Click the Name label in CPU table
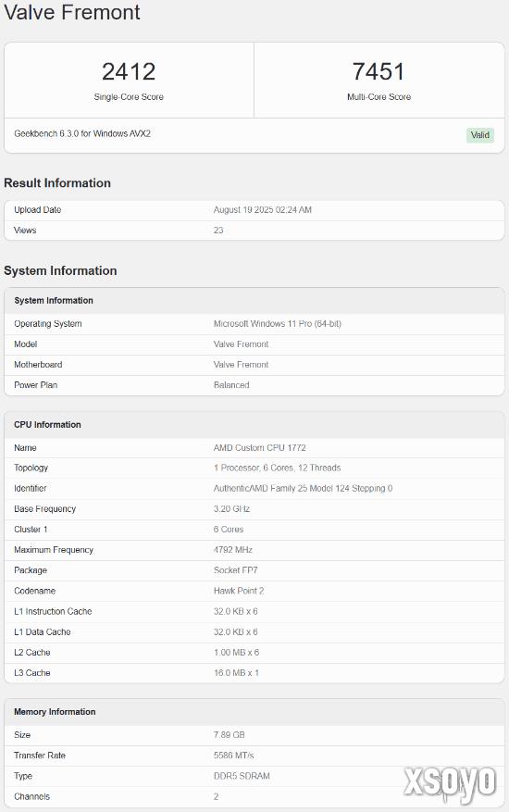Image resolution: width=509 pixels, height=812 pixels. (x=25, y=447)
